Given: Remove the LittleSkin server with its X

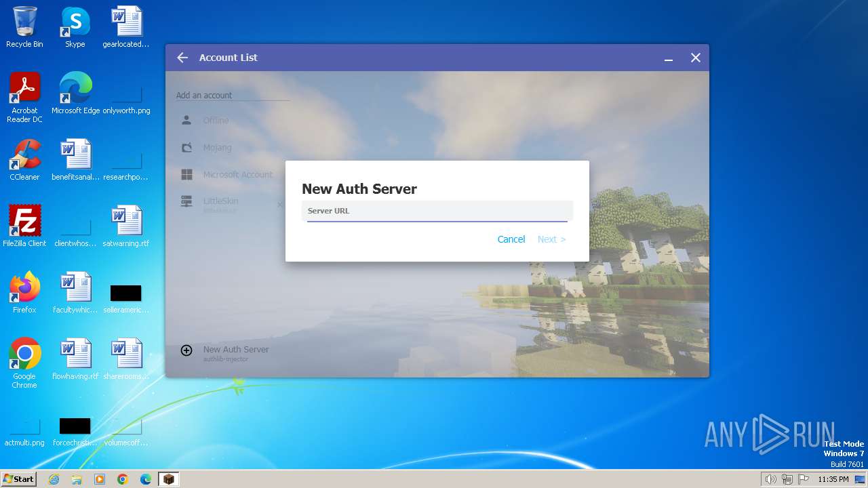Looking at the screenshot, I should (x=279, y=205).
